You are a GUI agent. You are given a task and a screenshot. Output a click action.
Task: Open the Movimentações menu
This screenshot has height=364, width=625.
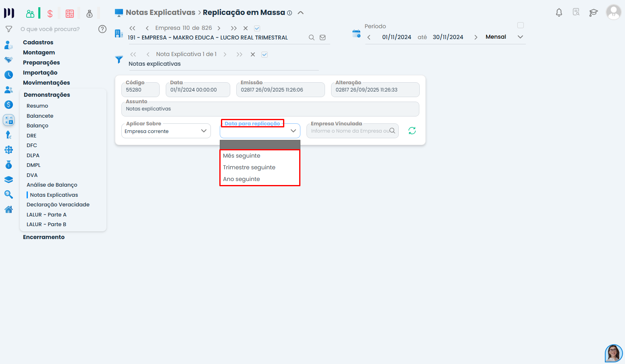coord(46,83)
